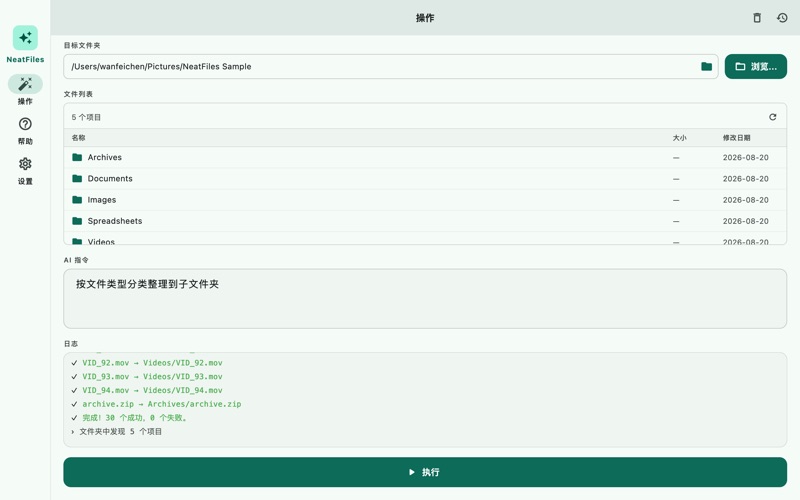Image resolution: width=800 pixels, height=500 pixels.
Task: Click Images row date 2026-08-20
Action: 745,199
